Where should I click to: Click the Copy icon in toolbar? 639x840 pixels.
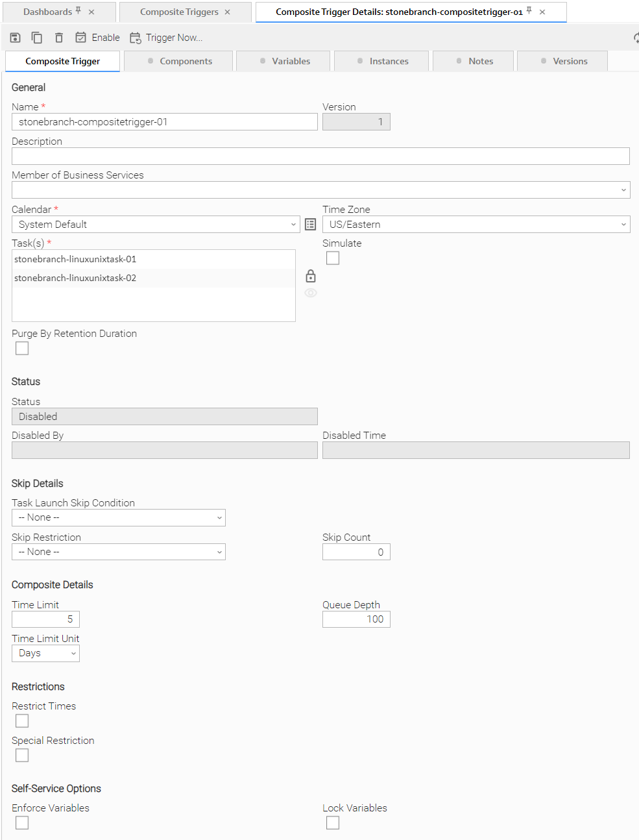point(37,38)
